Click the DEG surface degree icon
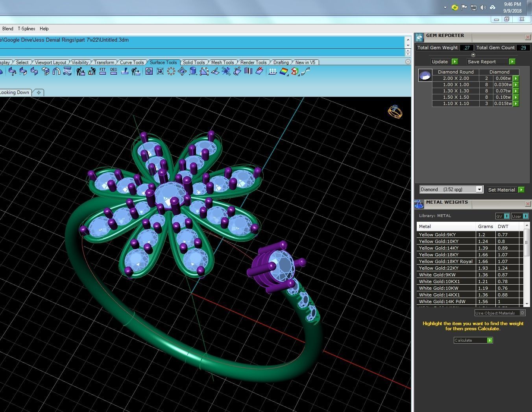The width and height of the screenshot is (532, 412). coord(114,71)
